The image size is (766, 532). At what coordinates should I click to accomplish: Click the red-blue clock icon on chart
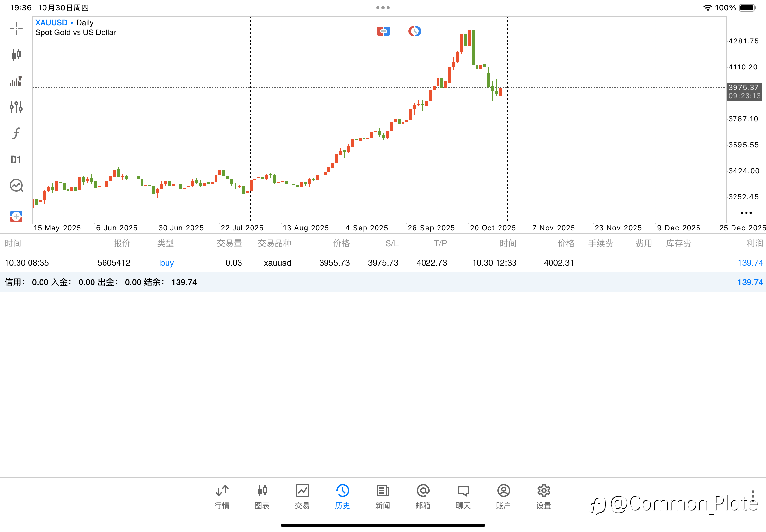point(414,31)
